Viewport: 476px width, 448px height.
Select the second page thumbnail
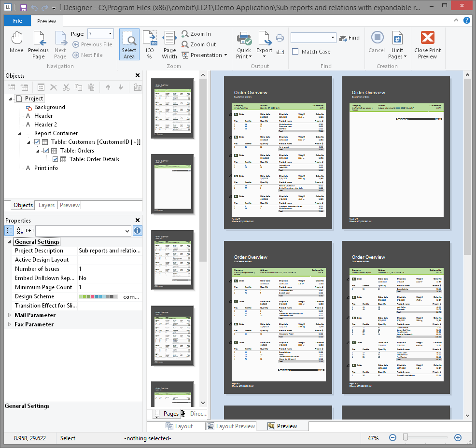click(172, 184)
